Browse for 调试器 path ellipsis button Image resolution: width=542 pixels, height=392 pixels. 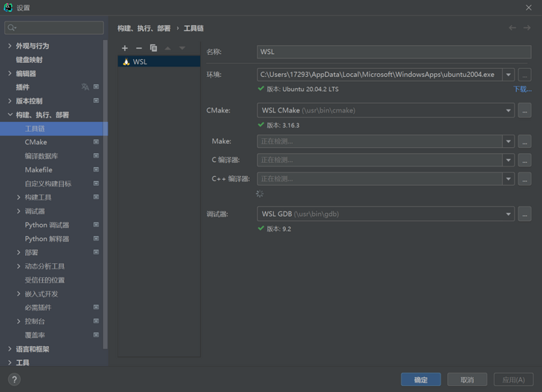tap(524, 214)
